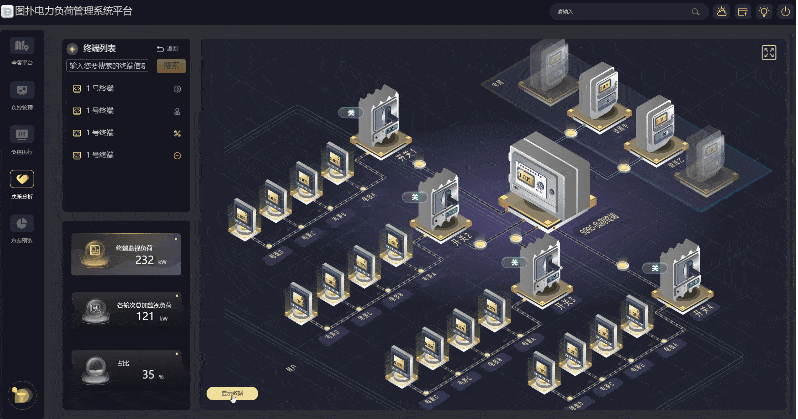Viewport: 798px width, 419px height.
Task: Select the 1号终端 row with person icon
Action: [x=126, y=111]
